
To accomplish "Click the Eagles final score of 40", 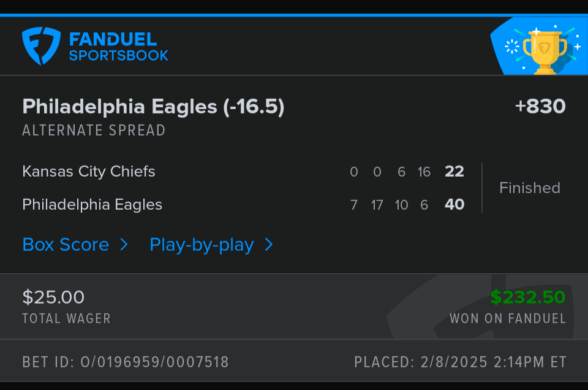I will click(x=454, y=205).
